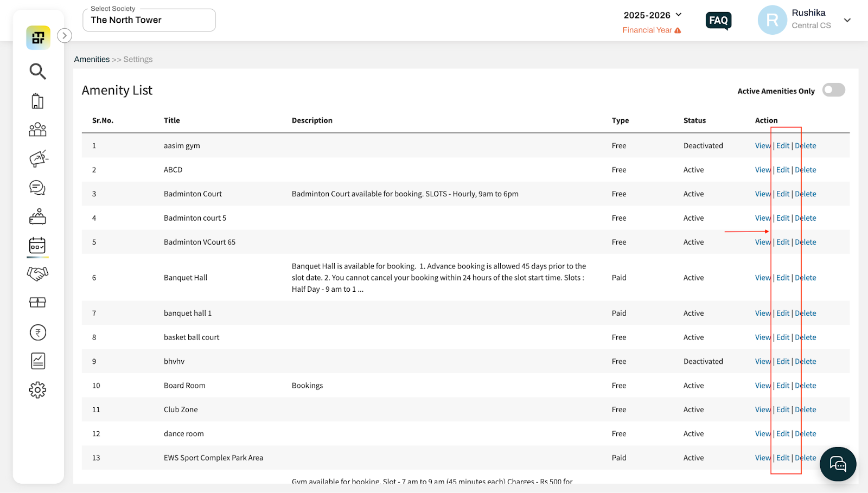Screen dimensions: 868x493
Task: Select the Club Zone title cell
Action: coord(181,409)
